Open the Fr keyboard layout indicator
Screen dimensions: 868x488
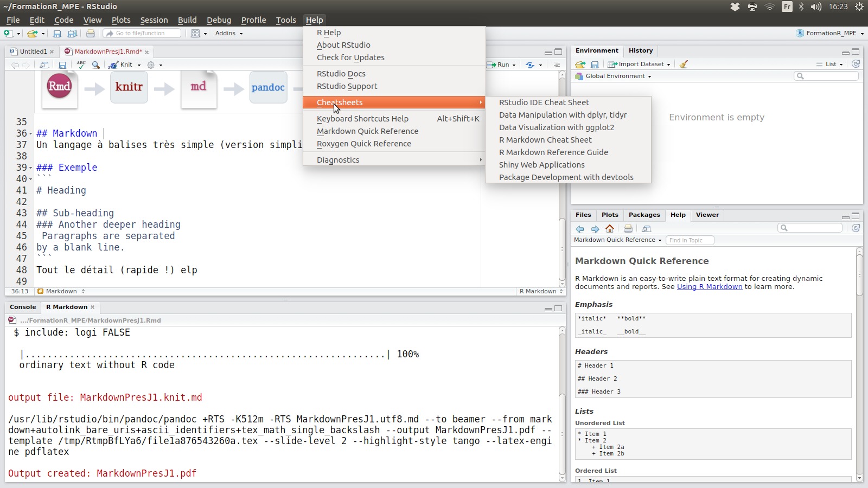pos(787,7)
